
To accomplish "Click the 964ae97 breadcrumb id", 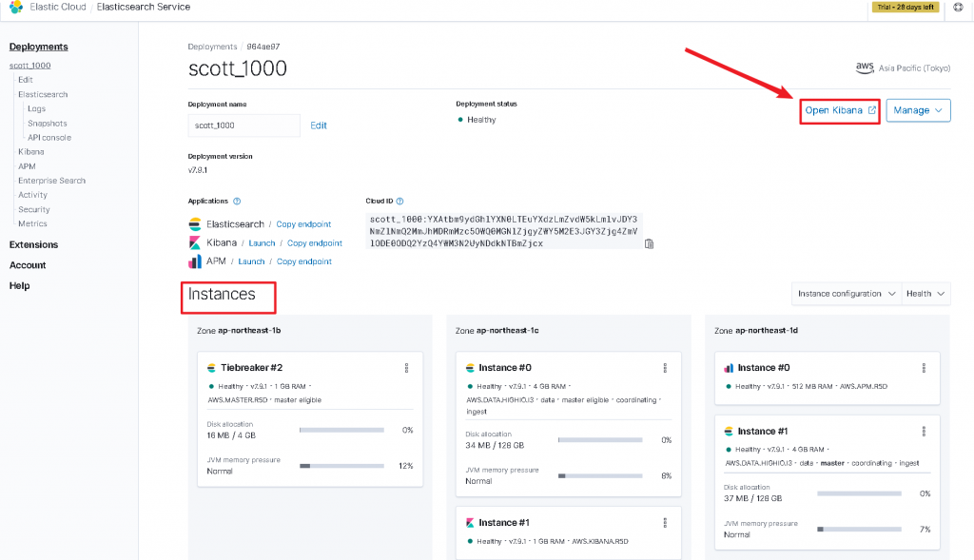I will point(263,47).
